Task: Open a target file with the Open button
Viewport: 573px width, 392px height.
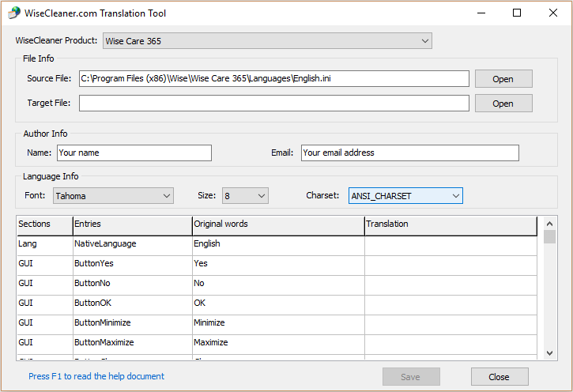Action: [503, 104]
